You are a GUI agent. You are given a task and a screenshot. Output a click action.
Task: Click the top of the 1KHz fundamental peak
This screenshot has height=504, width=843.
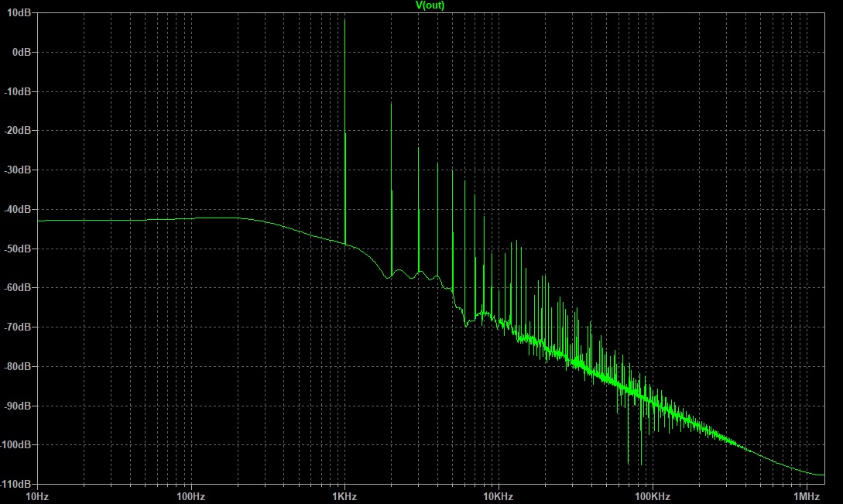[x=345, y=19]
